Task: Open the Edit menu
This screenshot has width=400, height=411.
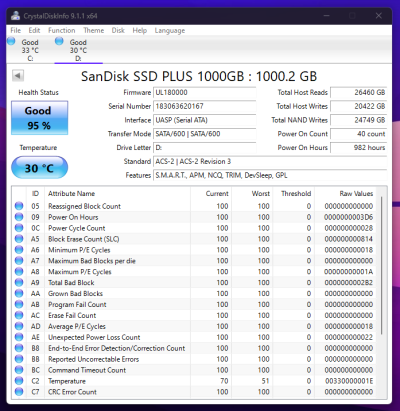Action: (34, 30)
